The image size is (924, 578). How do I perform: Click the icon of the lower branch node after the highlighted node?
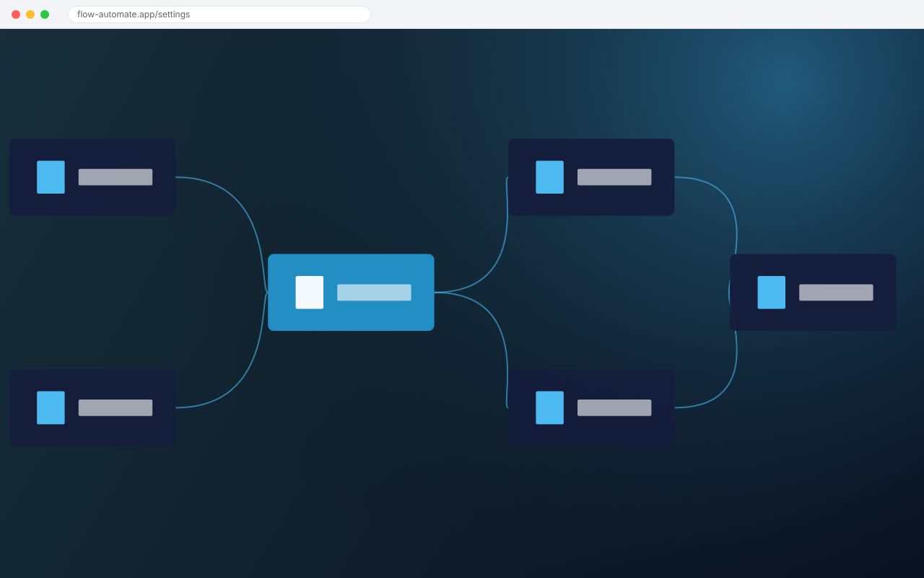[549, 407]
